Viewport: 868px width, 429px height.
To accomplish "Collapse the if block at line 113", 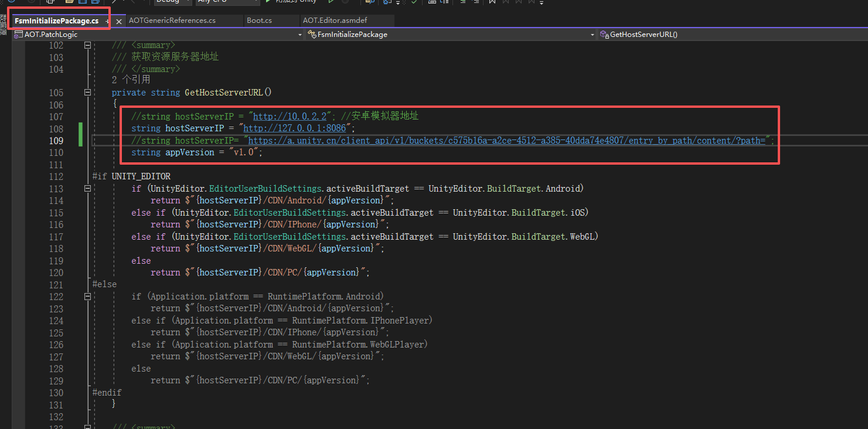I will tap(88, 189).
